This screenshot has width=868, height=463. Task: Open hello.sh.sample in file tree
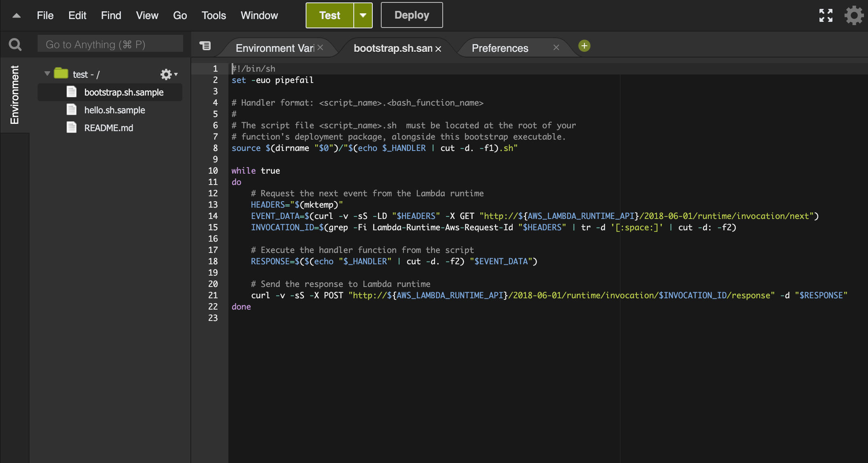point(114,110)
